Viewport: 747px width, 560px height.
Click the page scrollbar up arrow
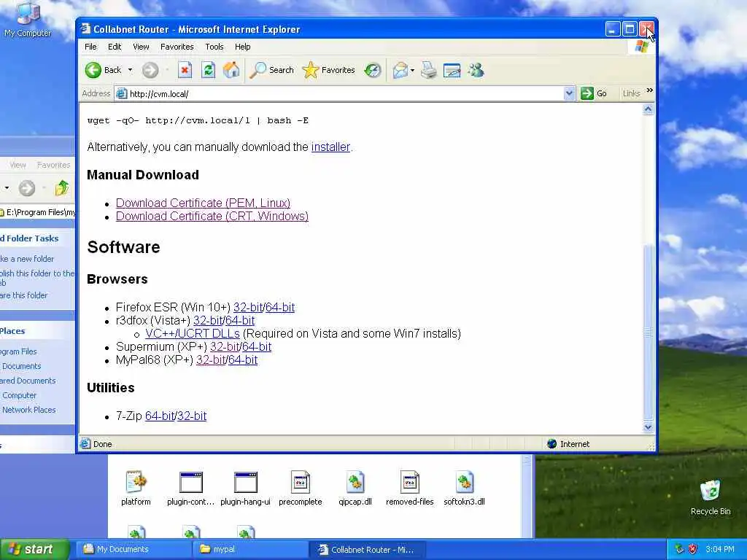point(648,109)
